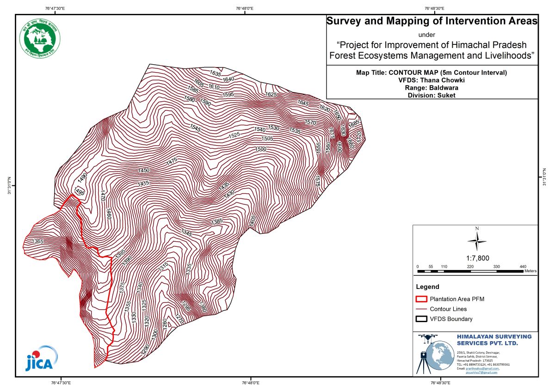Click the 1580 contour label
555x392 pixels.
tap(189, 99)
